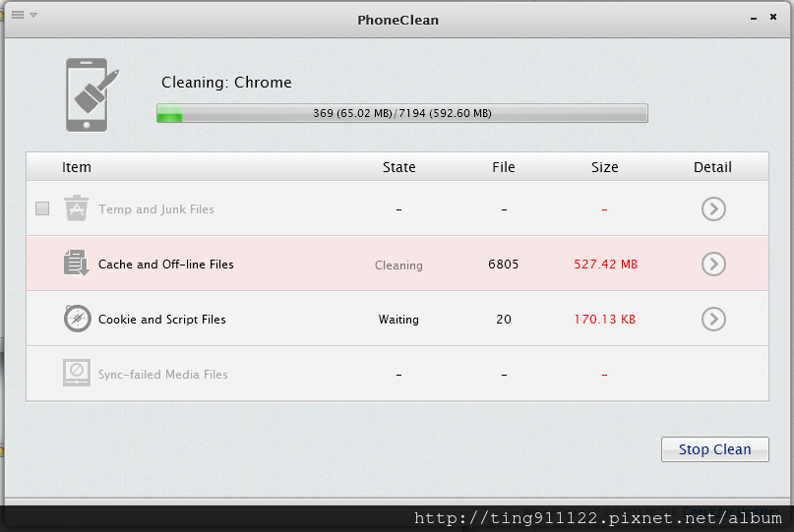Minimize the PhoneClean window
The width and height of the screenshot is (794, 532).
(754, 18)
